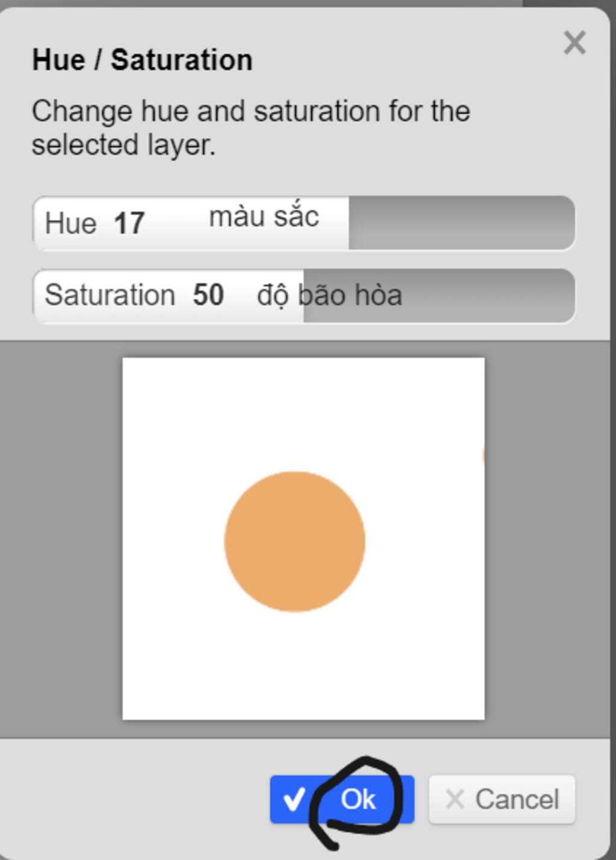Screen dimensions: 616x860
Task: Click the partial orange shape at preview edge
Action: 482,455
